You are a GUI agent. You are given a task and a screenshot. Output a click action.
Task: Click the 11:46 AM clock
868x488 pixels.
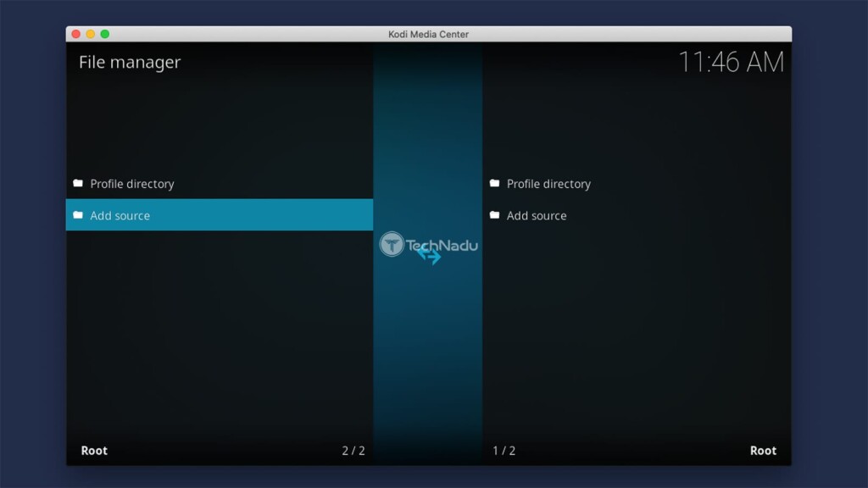point(731,61)
